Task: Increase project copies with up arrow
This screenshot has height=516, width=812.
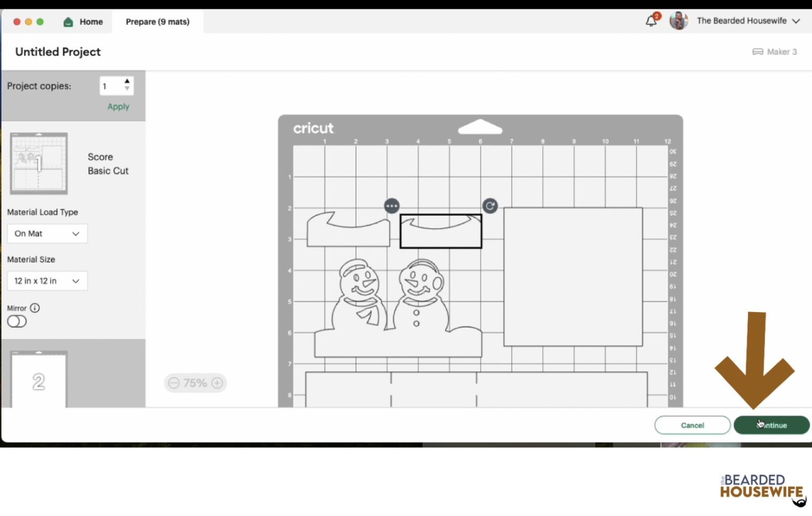Action: (x=127, y=81)
